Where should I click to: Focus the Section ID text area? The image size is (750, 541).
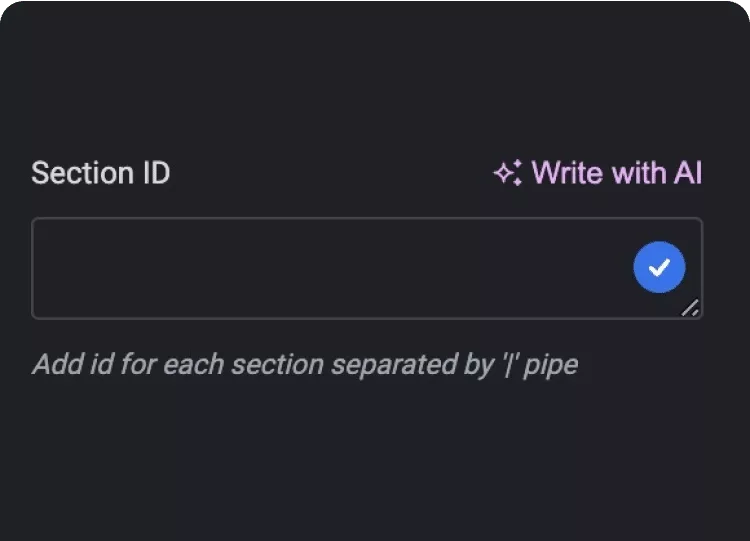(x=367, y=268)
